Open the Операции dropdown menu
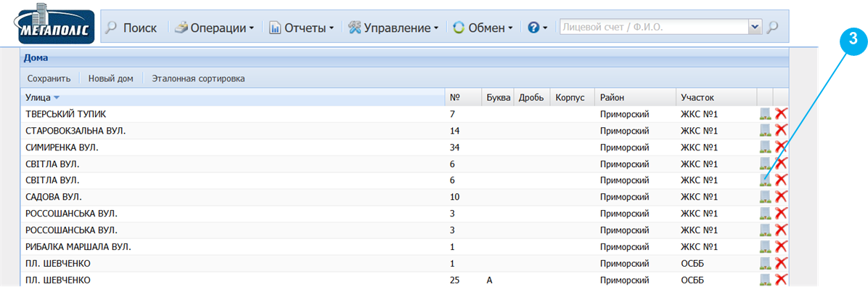The width and height of the screenshot is (868, 287). pos(215,28)
